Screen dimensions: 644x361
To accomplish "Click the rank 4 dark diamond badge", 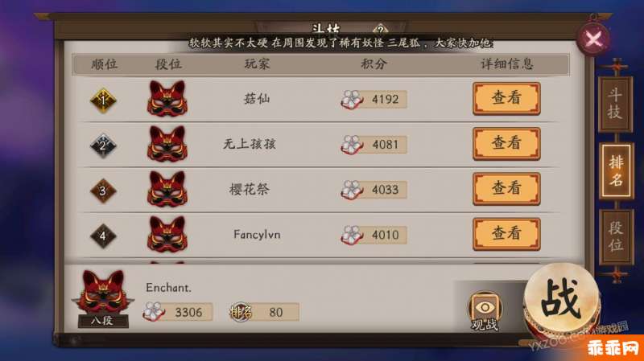I will [x=103, y=236].
